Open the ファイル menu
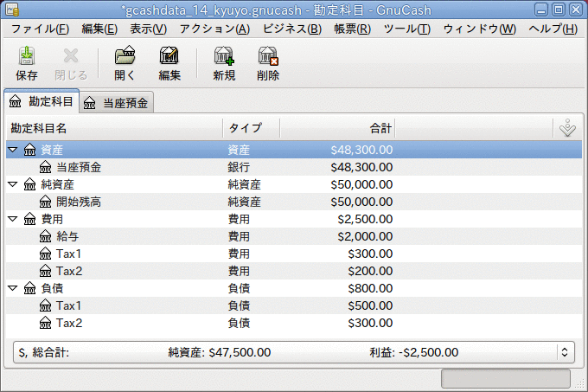Image resolution: width=588 pixels, height=392 pixels. [40, 29]
